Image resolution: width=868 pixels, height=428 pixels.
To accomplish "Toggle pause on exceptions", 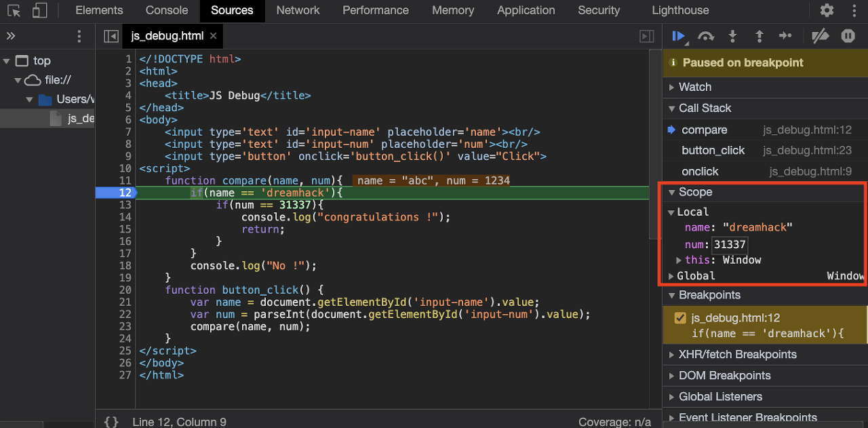I will tap(848, 36).
